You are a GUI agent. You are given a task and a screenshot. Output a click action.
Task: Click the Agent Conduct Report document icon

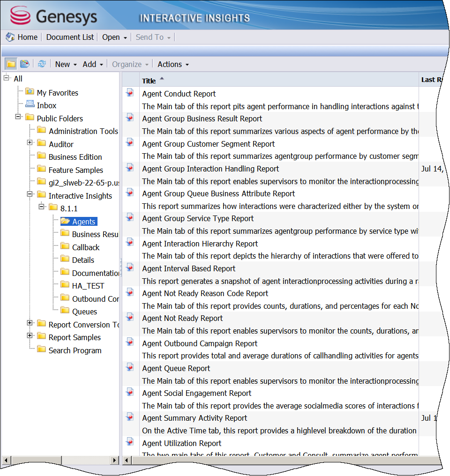click(x=130, y=94)
